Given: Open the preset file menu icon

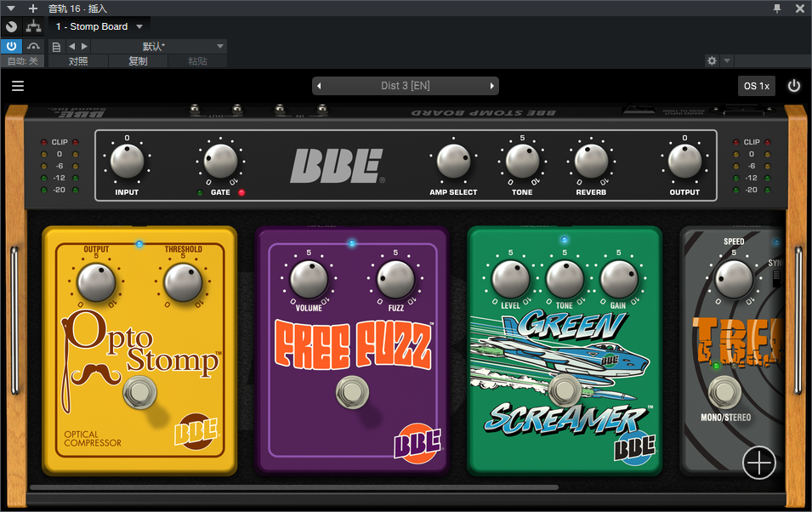Looking at the screenshot, I should point(56,47).
